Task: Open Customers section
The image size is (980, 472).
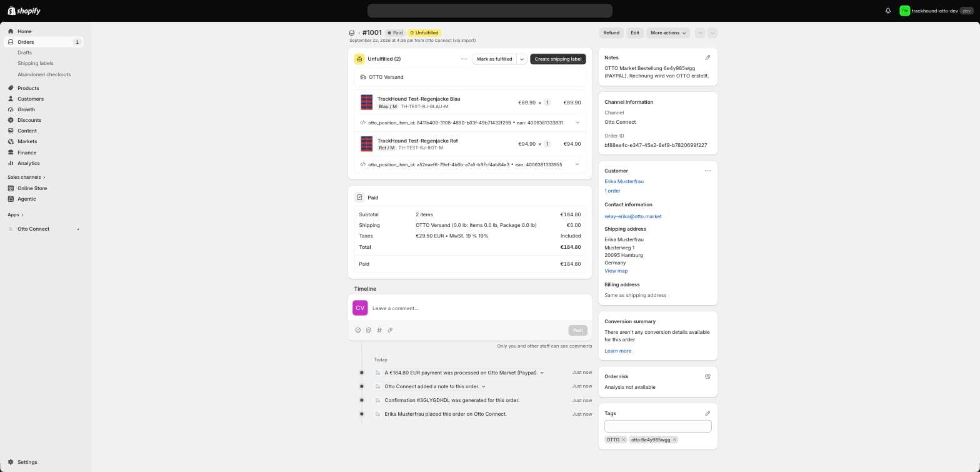Action: tap(30, 99)
